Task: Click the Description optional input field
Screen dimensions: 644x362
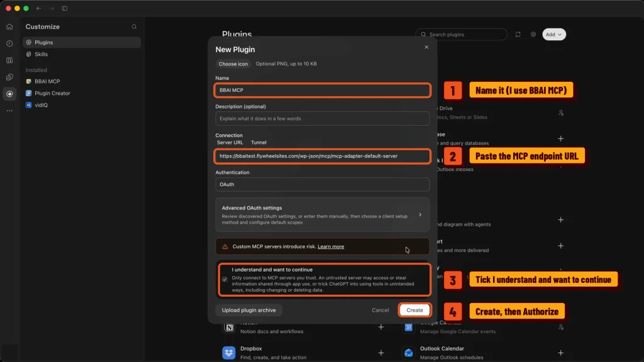Action: (323, 119)
